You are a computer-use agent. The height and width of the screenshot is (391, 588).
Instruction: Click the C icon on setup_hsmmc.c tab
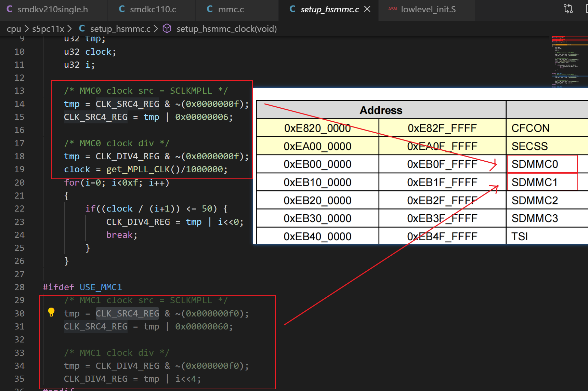tap(292, 9)
